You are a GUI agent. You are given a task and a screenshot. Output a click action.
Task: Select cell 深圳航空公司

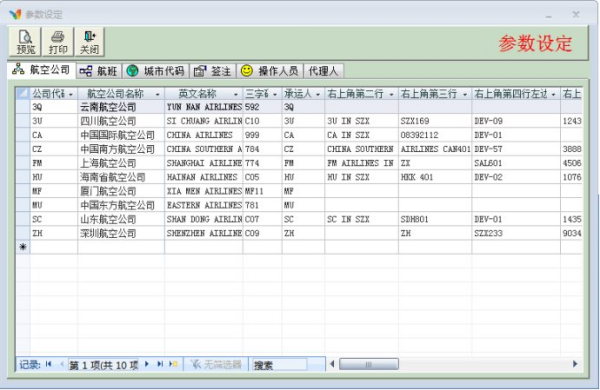(121, 233)
